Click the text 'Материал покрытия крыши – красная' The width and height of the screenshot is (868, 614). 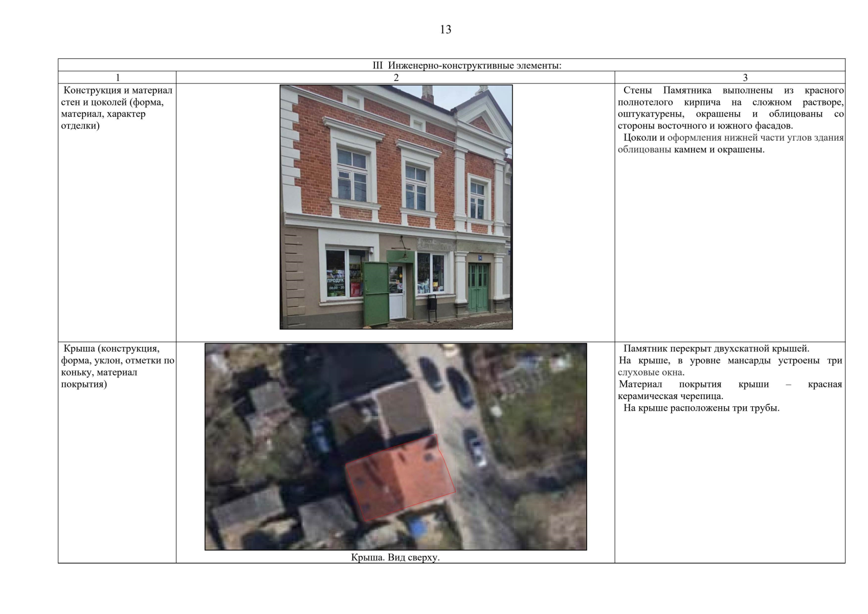point(730,384)
